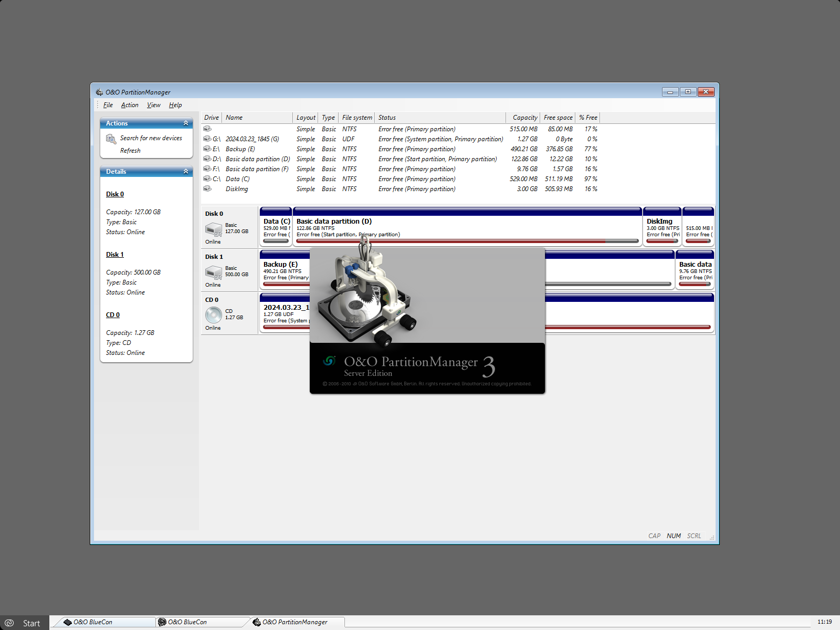Maximize the PartitionManager window
The height and width of the screenshot is (630, 840).
coord(688,92)
